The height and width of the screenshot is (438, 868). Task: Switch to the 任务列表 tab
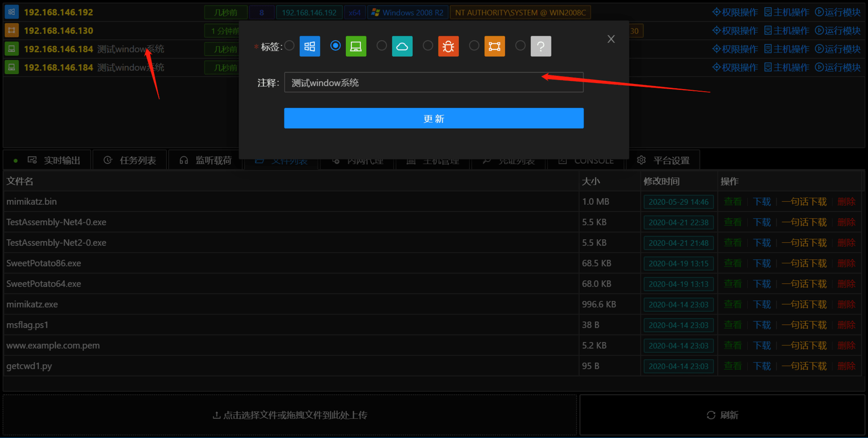130,160
